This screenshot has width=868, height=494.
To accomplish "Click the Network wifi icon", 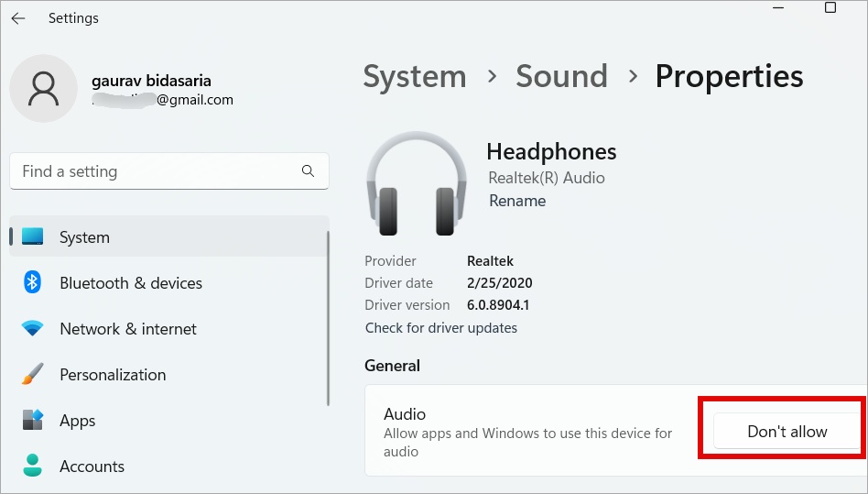I will [33, 329].
